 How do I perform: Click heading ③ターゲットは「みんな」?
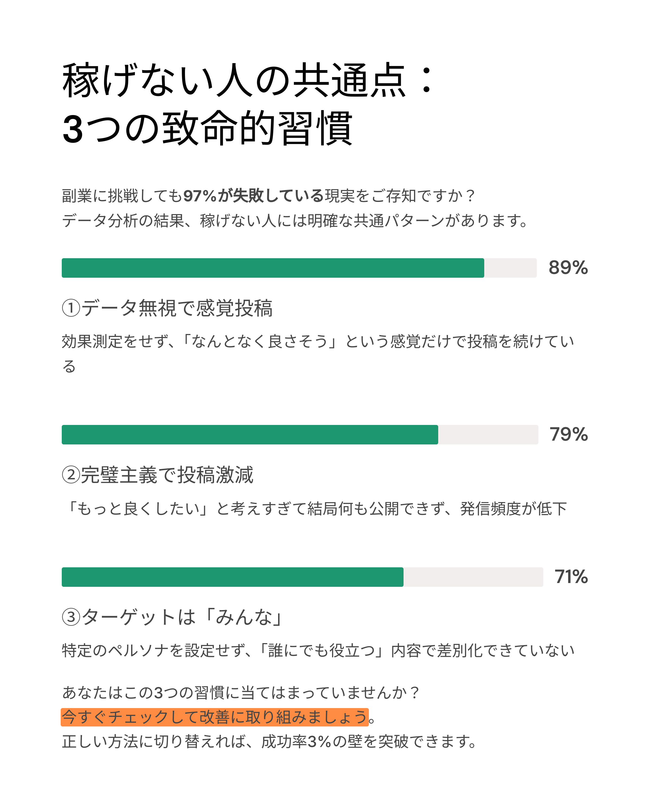(172, 617)
